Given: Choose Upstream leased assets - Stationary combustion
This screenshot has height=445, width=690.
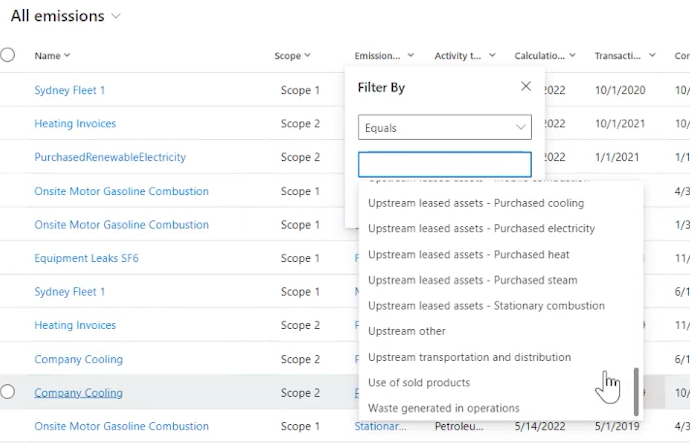Looking at the screenshot, I should click(486, 305).
